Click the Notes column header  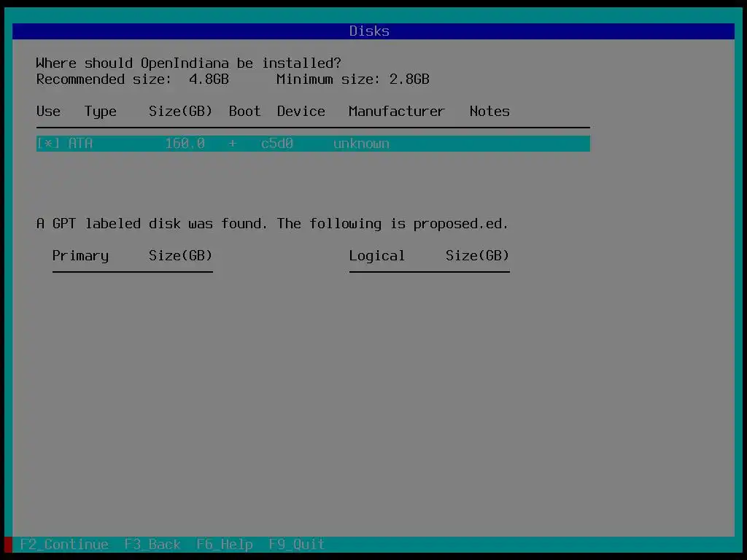489,111
